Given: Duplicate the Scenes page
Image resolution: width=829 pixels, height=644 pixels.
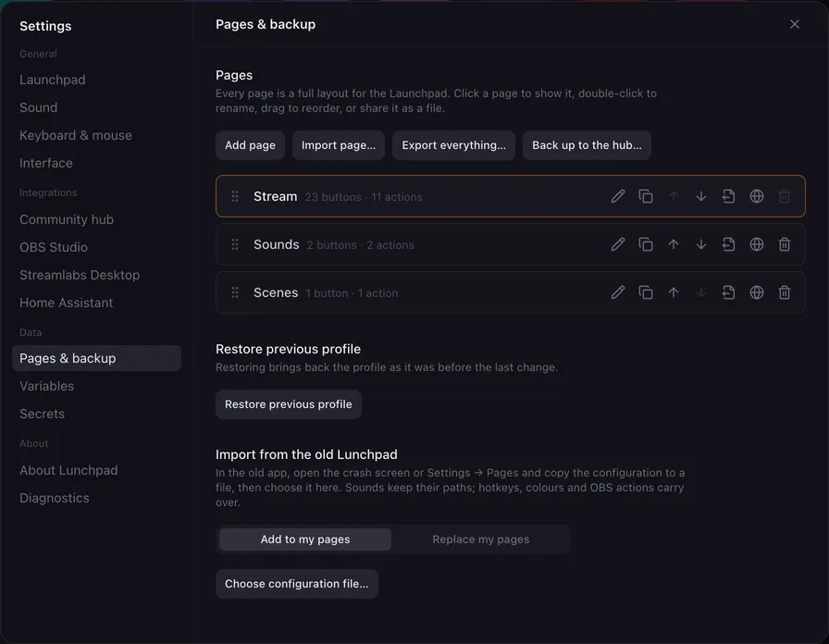Looking at the screenshot, I should click(x=646, y=292).
